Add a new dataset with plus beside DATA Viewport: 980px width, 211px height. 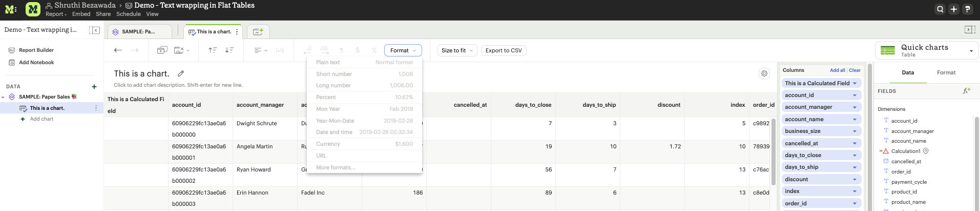tap(94, 87)
